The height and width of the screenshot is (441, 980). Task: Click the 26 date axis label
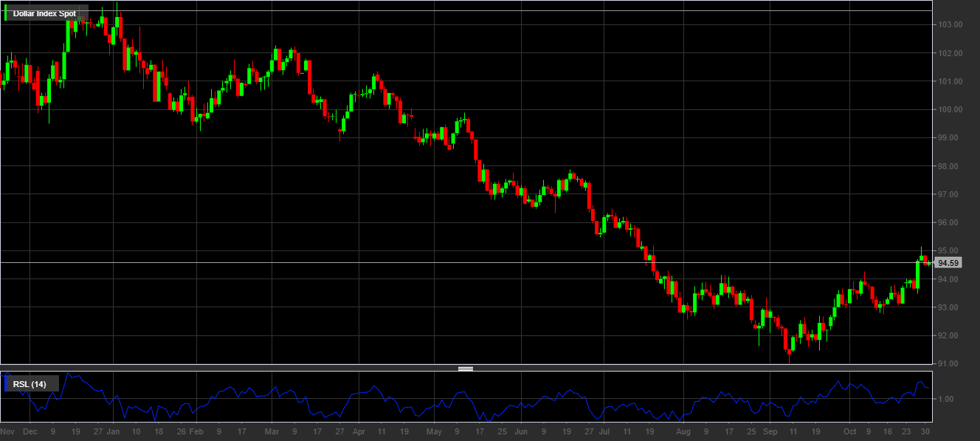(182, 431)
